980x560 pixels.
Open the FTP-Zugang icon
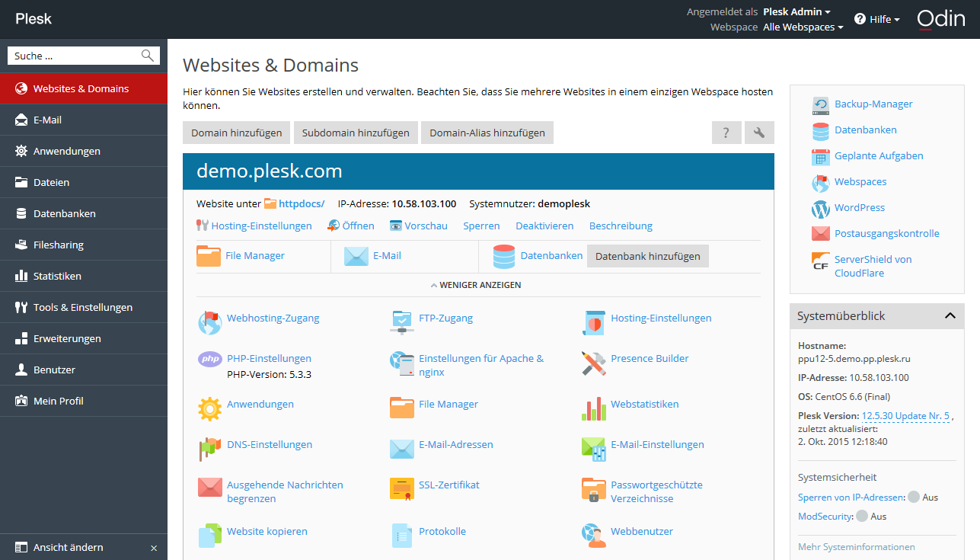401,322
